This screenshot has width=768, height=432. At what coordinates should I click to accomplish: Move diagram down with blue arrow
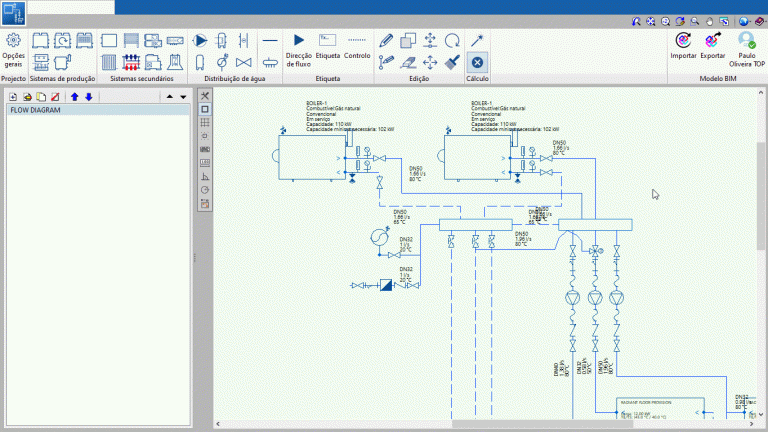pos(89,97)
